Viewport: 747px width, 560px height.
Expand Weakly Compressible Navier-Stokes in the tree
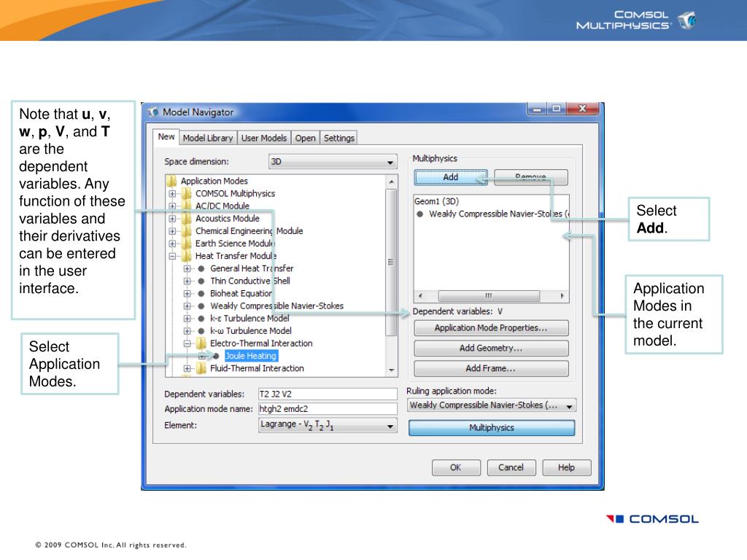click(187, 306)
